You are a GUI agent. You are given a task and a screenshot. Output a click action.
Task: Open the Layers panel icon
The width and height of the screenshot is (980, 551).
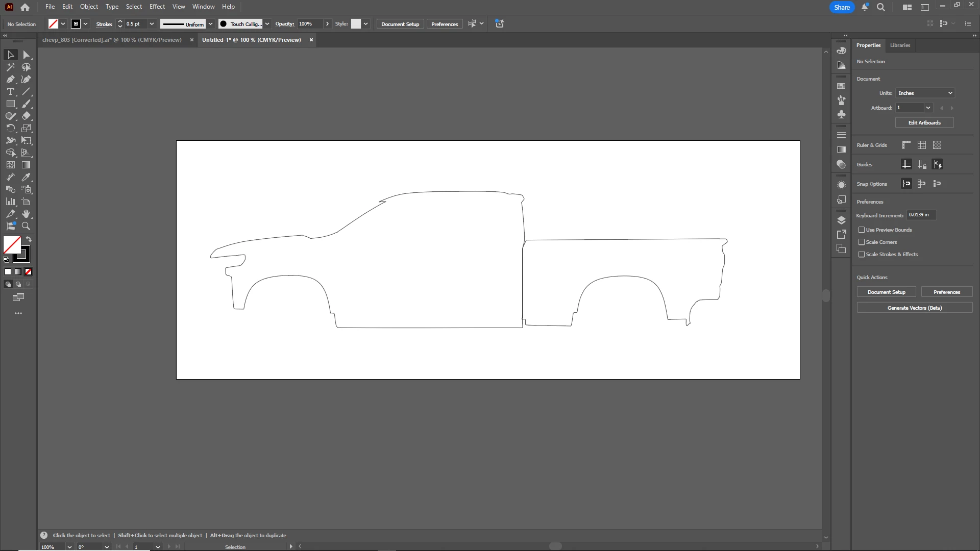point(841,220)
